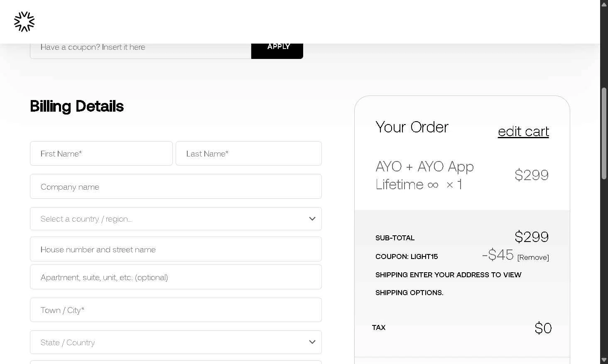Click the $299 sub-total value
The width and height of the screenshot is (608, 364).
point(532,237)
